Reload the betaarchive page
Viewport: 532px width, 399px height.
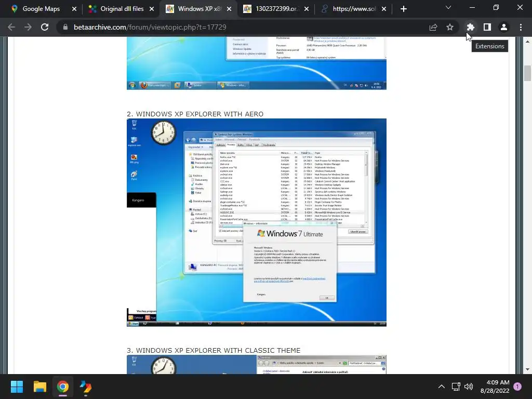pyautogui.click(x=45, y=27)
